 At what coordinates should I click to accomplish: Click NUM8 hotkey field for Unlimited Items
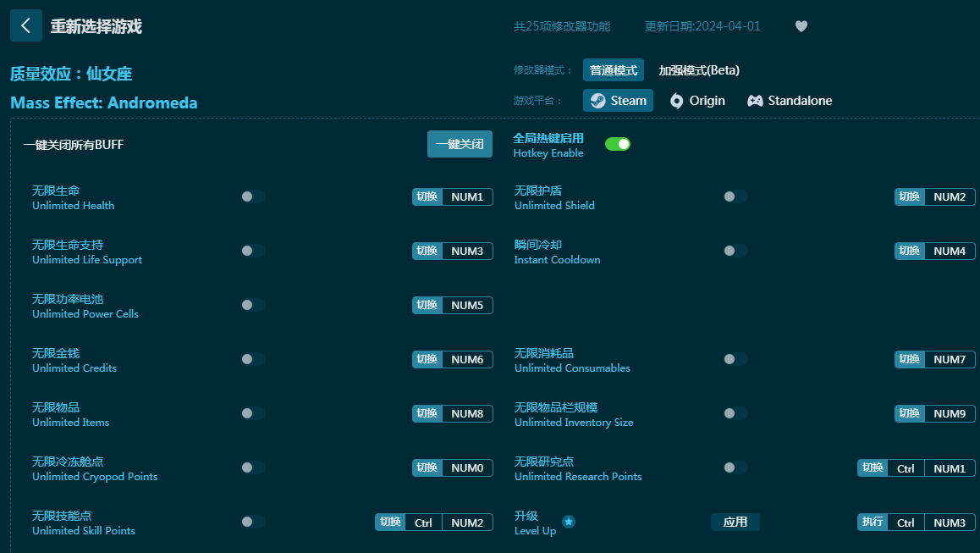tap(467, 413)
